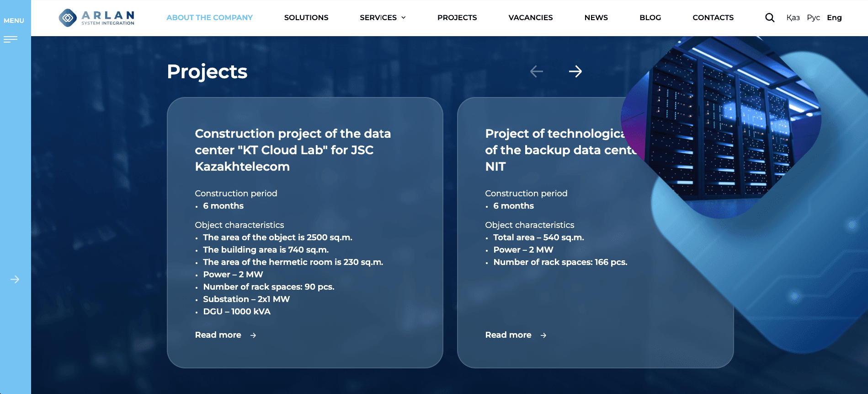Click arrow beside NIT backup Read more
This screenshot has width=868, height=394.
pos(543,335)
